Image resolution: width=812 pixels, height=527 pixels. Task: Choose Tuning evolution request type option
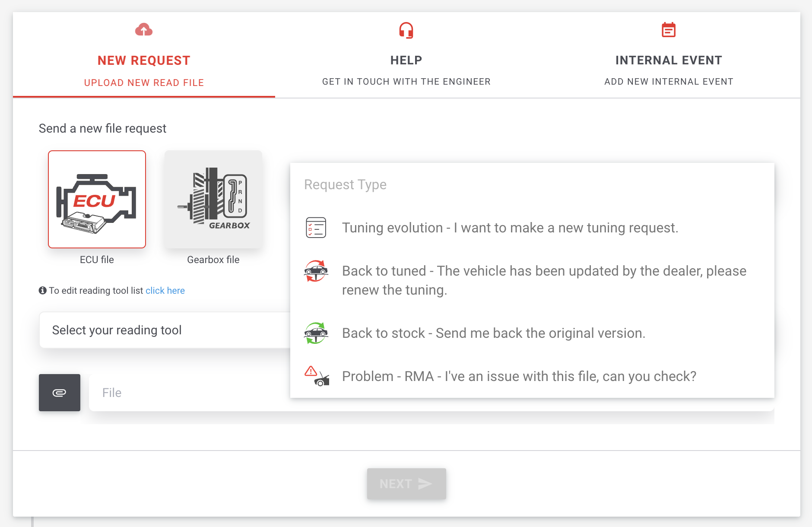click(x=510, y=228)
